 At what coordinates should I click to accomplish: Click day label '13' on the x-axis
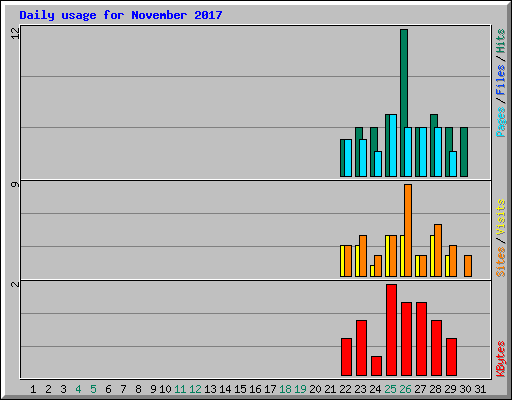tap(210, 389)
